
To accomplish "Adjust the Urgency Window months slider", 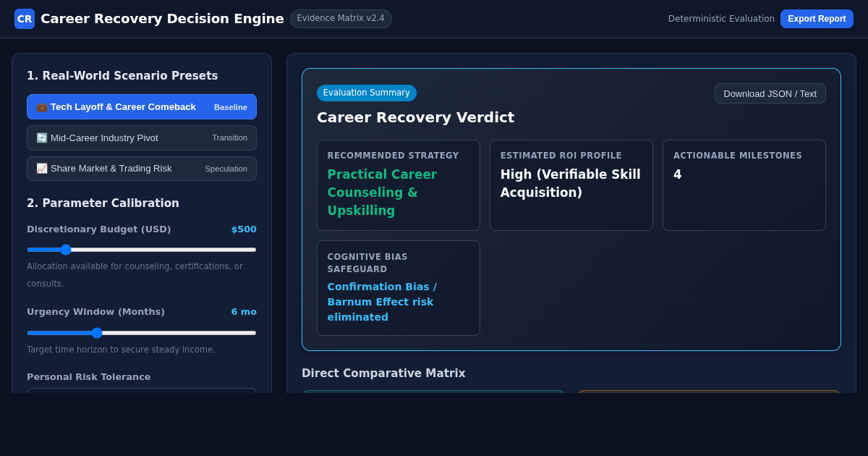I will [x=142, y=333].
